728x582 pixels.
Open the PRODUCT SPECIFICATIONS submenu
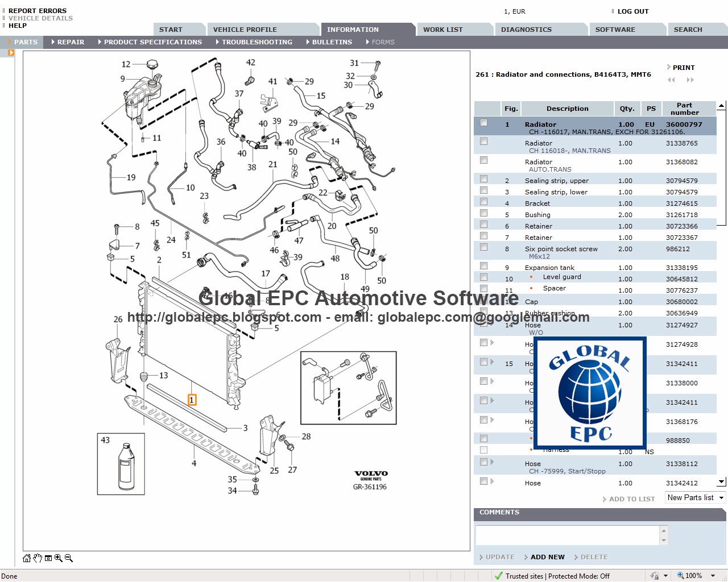click(152, 42)
